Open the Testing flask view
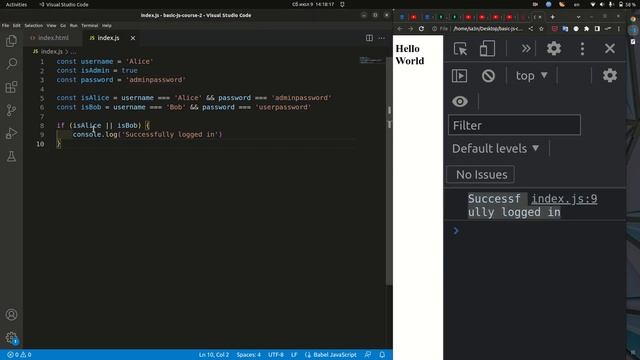 [x=11, y=156]
